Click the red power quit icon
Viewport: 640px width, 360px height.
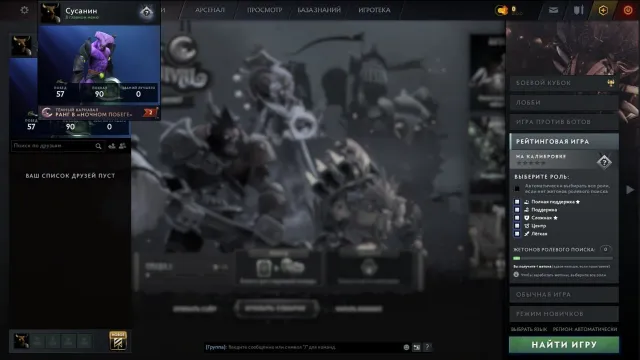(628, 10)
